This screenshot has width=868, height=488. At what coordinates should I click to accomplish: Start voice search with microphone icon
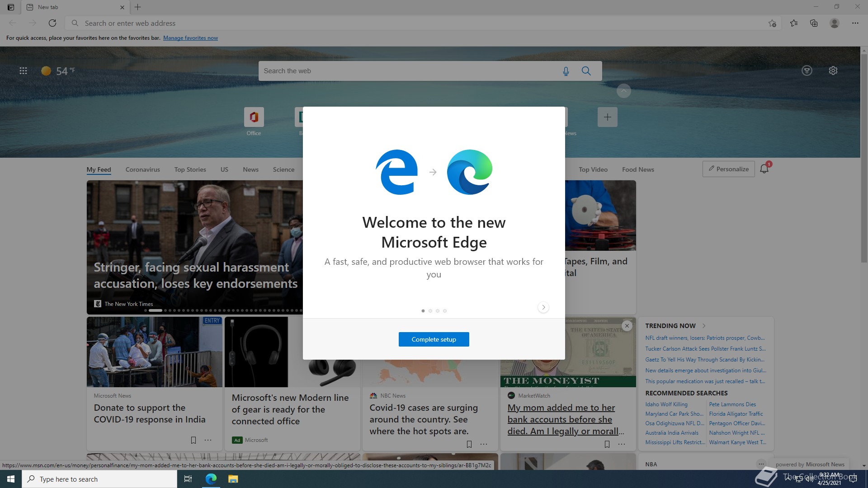coord(566,71)
